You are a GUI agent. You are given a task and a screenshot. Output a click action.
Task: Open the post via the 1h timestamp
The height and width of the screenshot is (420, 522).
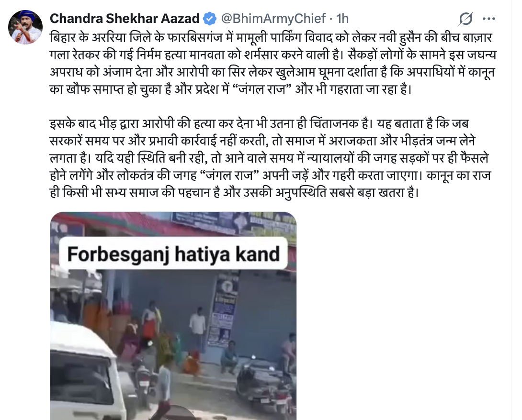[x=342, y=19]
